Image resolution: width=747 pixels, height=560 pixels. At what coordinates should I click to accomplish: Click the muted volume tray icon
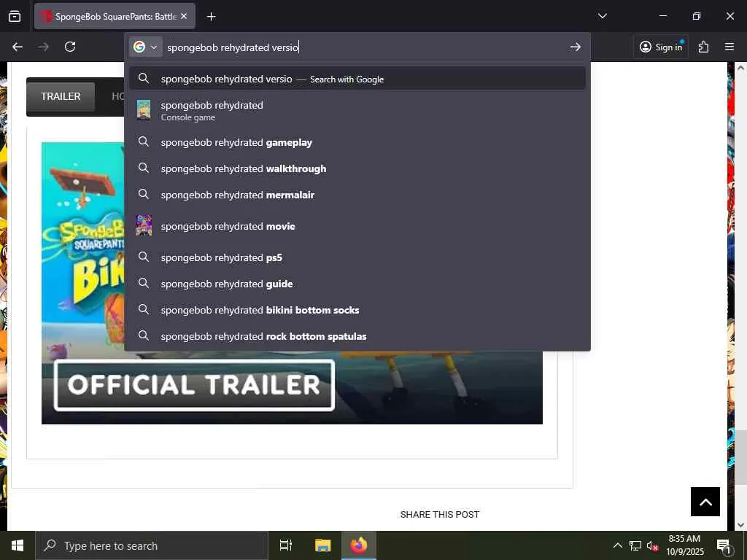tap(652, 545)
